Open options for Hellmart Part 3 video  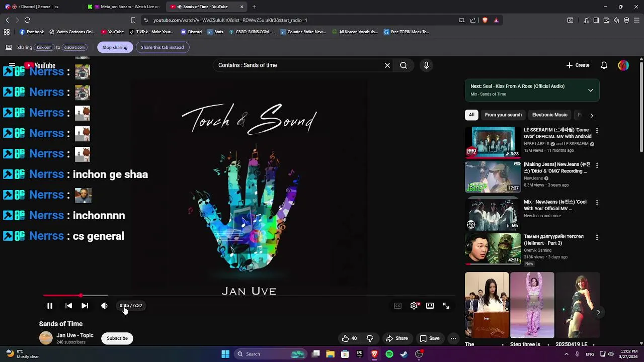tap(597, 237)
